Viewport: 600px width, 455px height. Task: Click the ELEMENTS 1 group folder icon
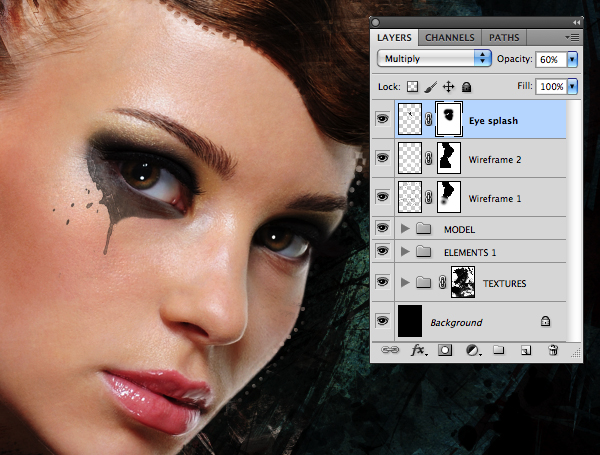click(x=423, y=251)
